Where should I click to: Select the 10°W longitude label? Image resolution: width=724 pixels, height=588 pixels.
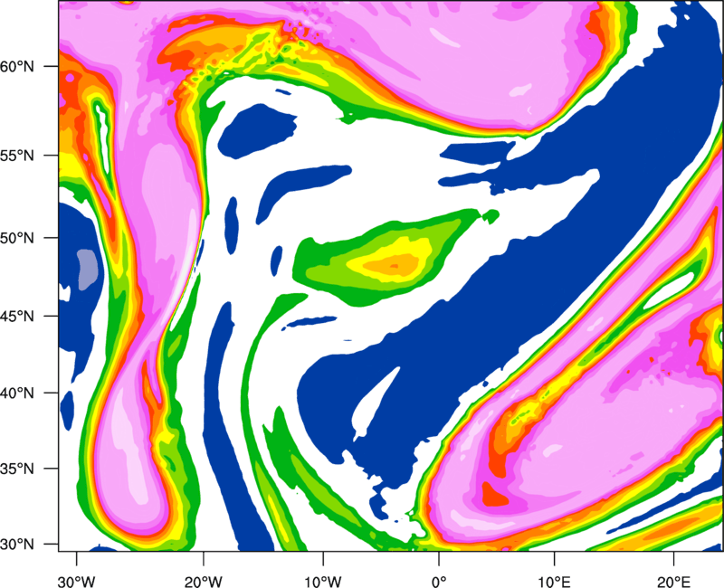[323, 582]
